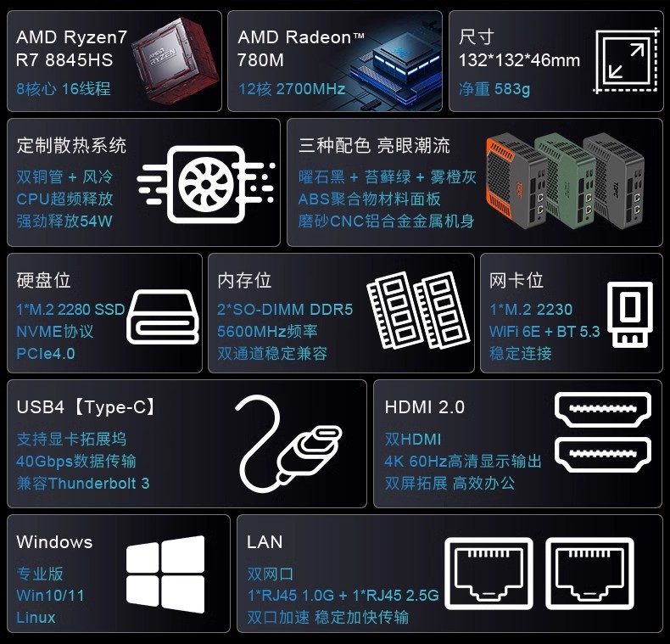Image resolution: width=670 pixels, height=644 pixels.
Task: Click the WiFi 6E + BT 5.3 text
Action: click(x=544, y=332)
